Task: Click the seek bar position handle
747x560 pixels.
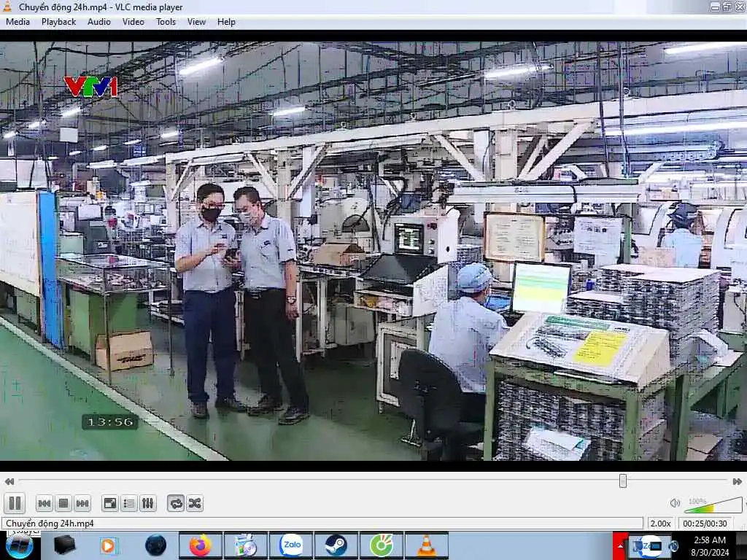Action: click(x=623, y=481)
